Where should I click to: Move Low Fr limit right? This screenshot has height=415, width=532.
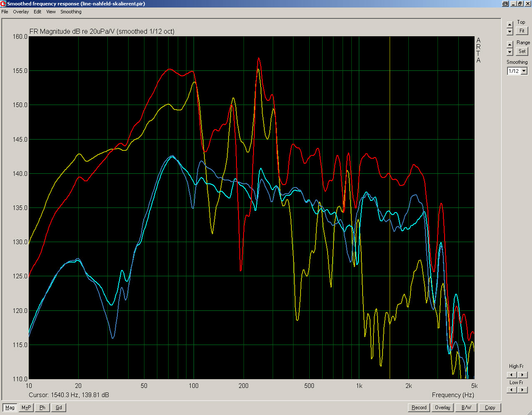click(x=522, y=390)
